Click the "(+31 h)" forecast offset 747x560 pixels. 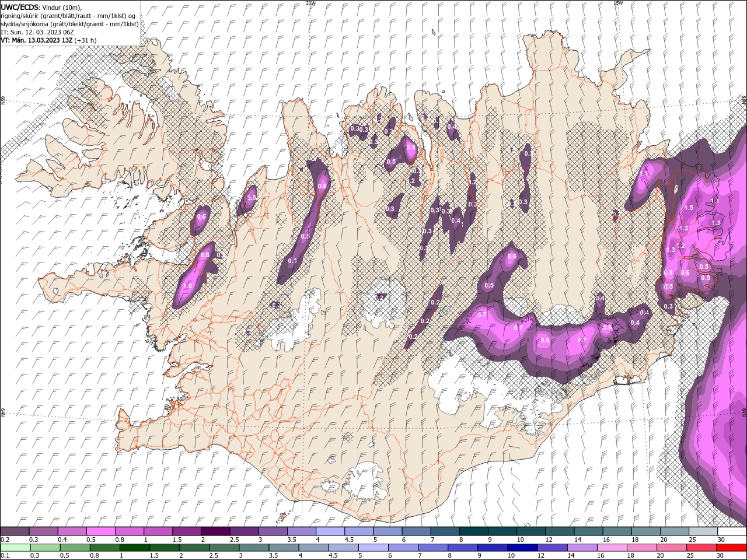pos(85,40)
